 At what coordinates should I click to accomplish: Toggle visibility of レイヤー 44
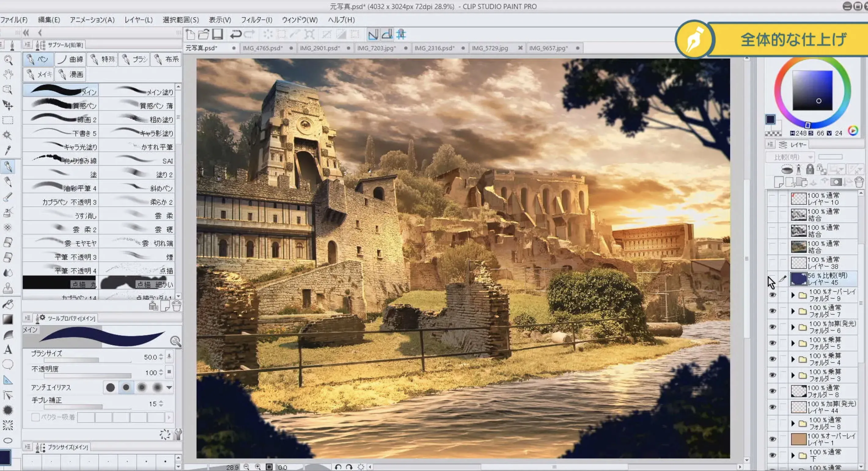pyautogui.click(x=772, y=407)
